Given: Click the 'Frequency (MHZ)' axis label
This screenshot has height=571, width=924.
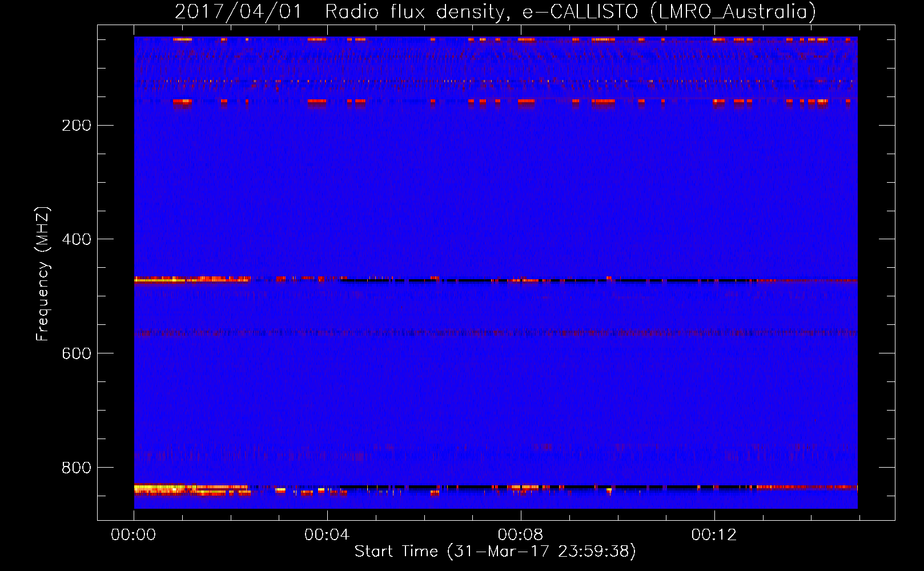Looking at the screenshot, I should 43,274.
